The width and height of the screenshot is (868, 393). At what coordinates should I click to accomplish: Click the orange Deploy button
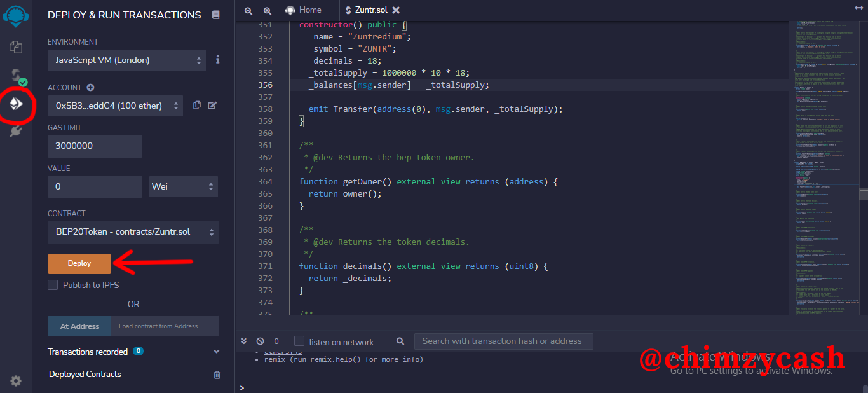pyautogui.click(x=79, y=263)
